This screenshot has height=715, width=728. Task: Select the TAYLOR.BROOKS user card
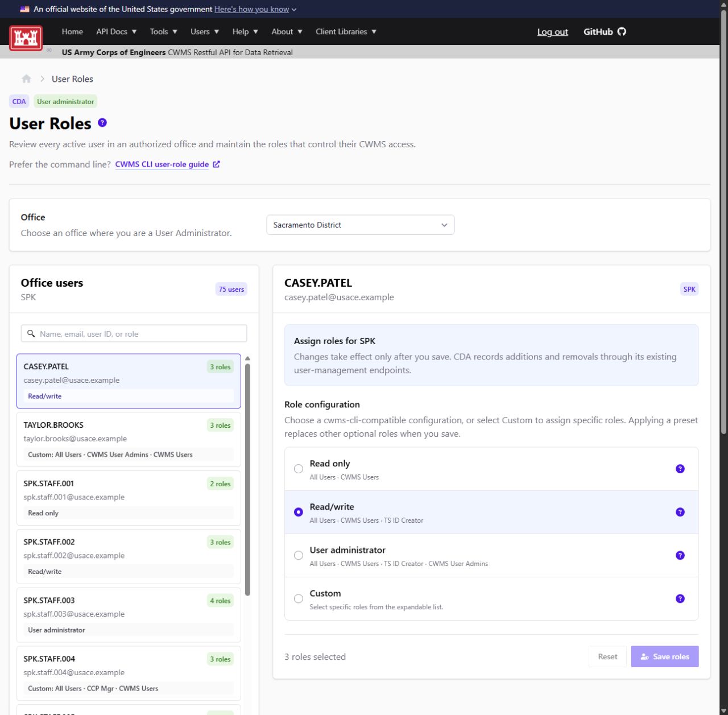(x=129, y=440)
